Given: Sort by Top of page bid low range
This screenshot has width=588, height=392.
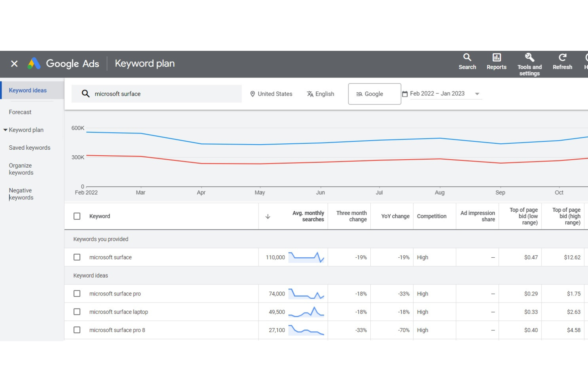Looking at the screenshot, I should 524,216.
